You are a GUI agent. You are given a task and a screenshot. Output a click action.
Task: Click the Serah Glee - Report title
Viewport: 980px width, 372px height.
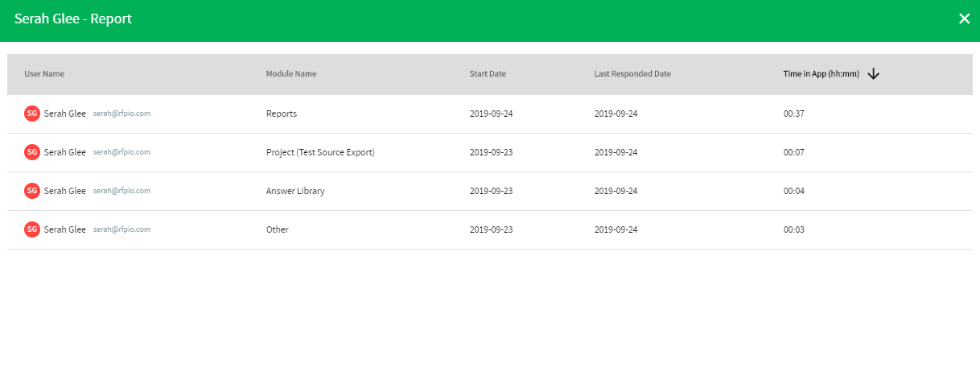coord(73,19)
